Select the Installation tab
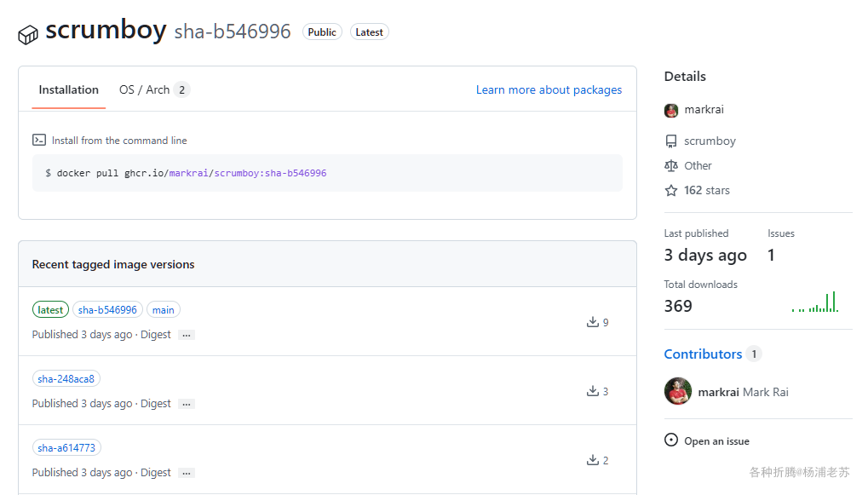Screen dimensions: 868x495 click(x=69, y=89)
